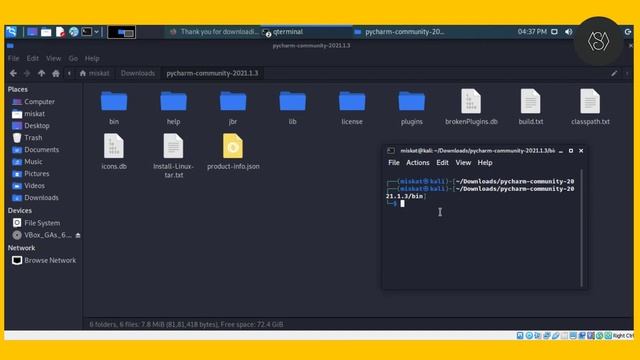
Task: Select the pycharm-community-2021.1.3 breadcrumb
Action: tap(212, 73)
